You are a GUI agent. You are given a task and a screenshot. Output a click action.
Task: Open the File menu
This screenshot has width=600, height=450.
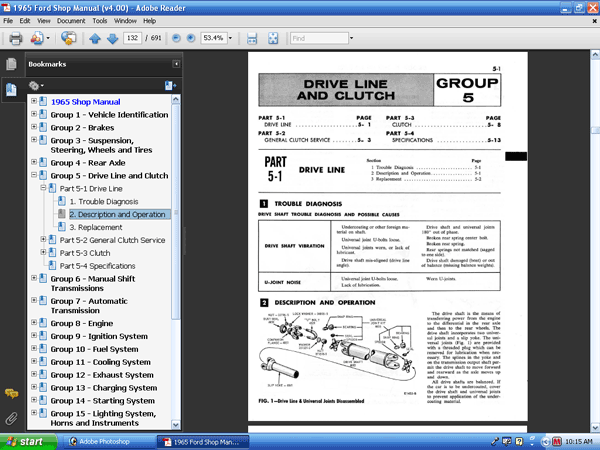click(x=8, y=21)
